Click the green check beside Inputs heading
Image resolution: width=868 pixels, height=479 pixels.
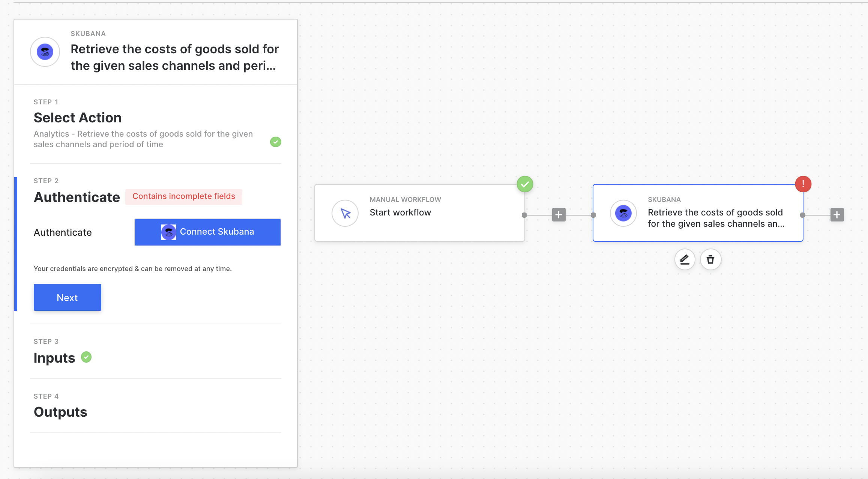[86, 357]
